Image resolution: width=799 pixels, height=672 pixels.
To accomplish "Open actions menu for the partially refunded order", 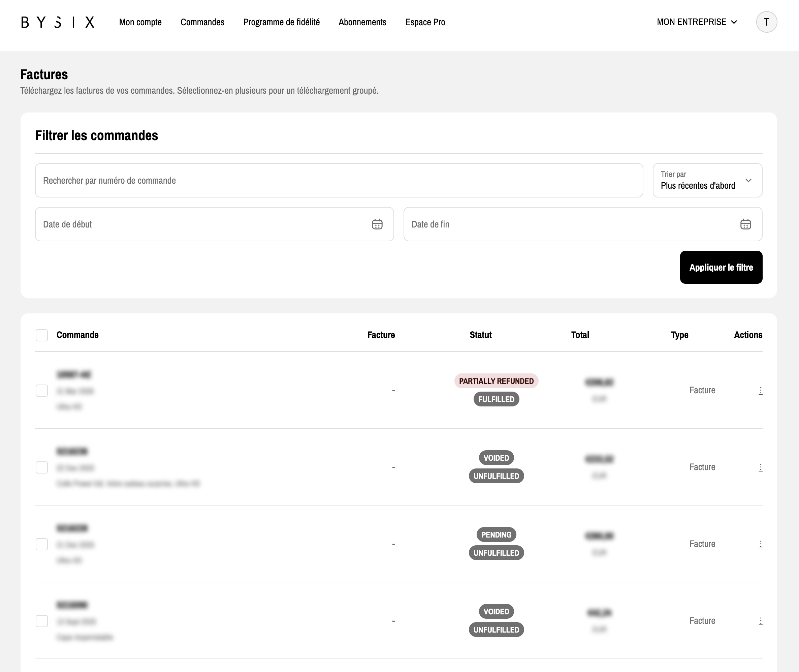I will [x=760, y=391].
